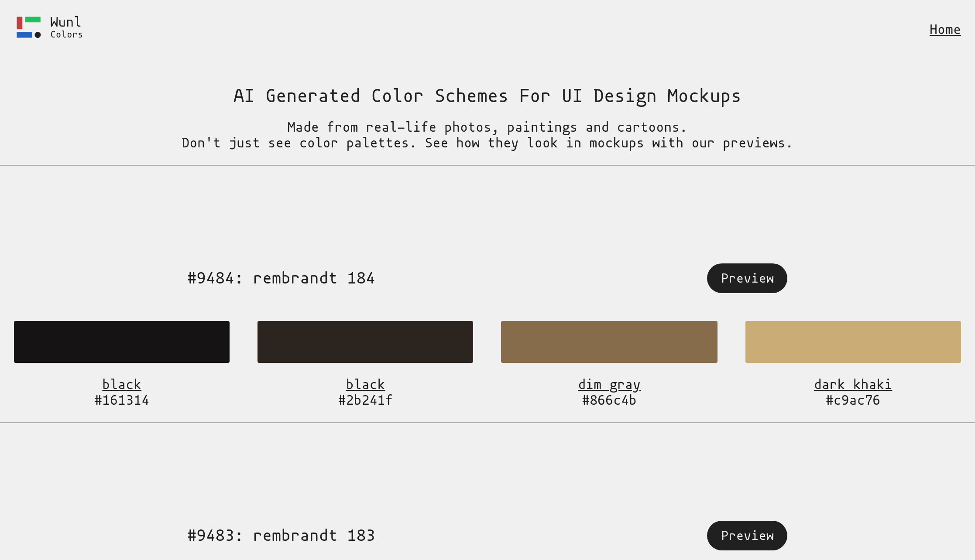
Task: Open the first black color name link
Action: tap(121, 384)
